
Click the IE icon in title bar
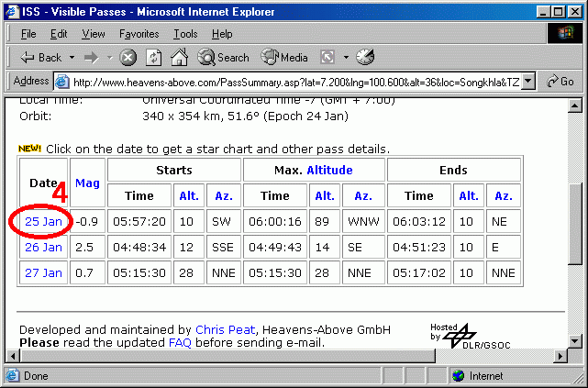(x=12, y=12)
